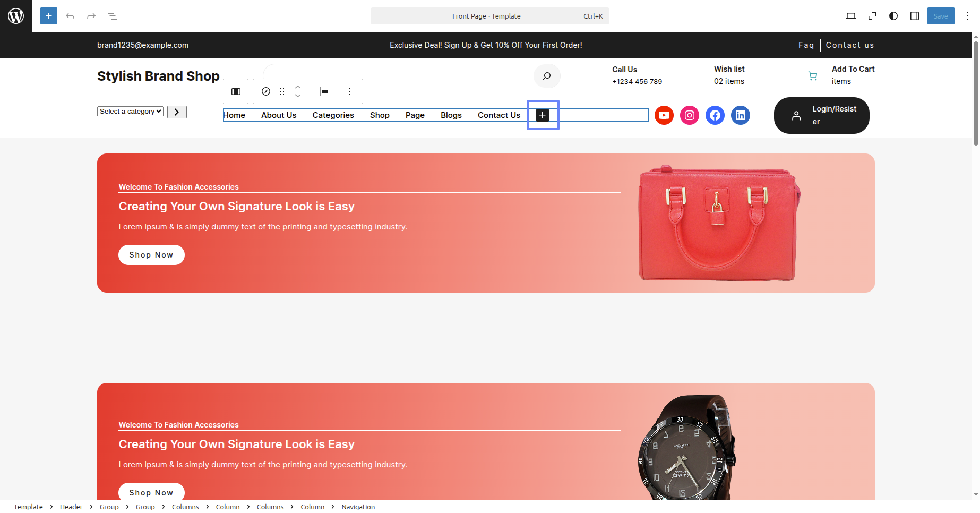Click the editor vertical scrollbar
Viewport: 980px width, 513px height.
click(x=976, y=93)
